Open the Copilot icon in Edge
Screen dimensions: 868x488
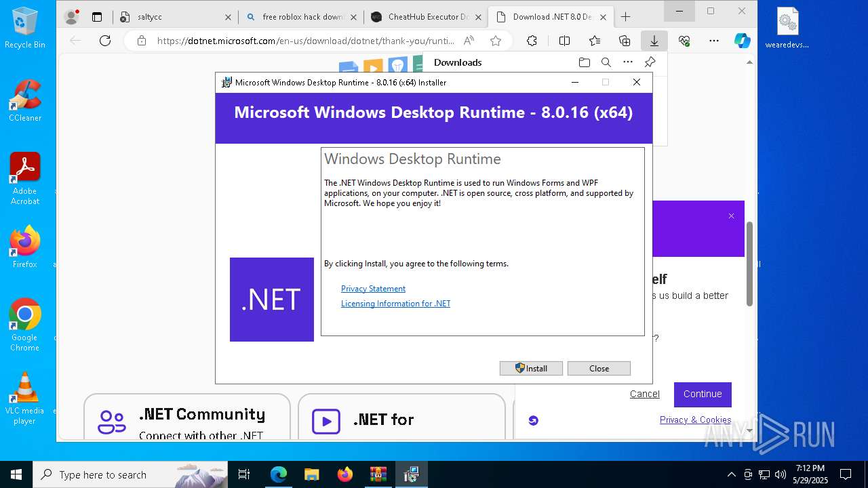pos(743,41)
